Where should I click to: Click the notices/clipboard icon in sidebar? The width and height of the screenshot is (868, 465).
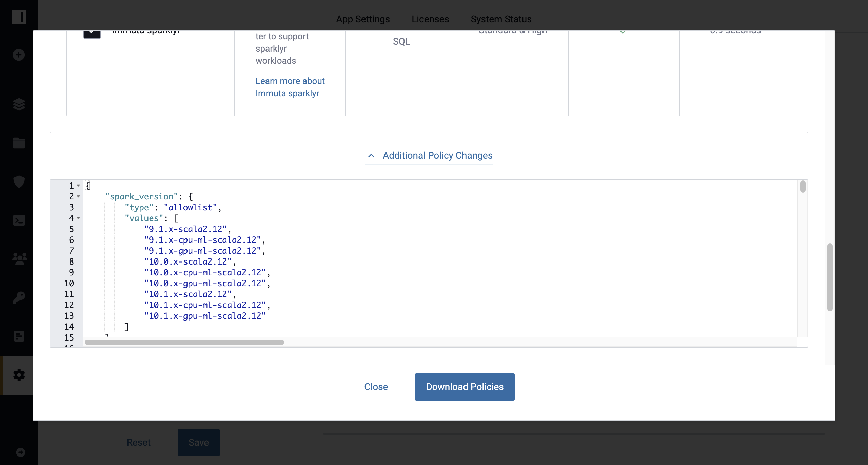[19, 336]
